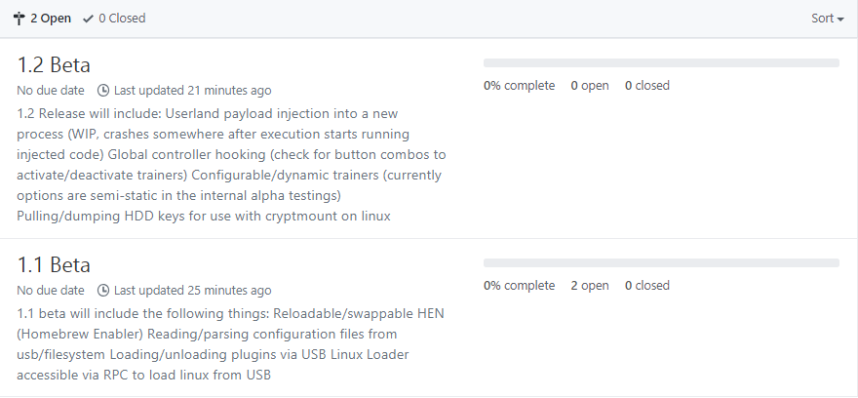This screenshot has width=858, height=398.
Task: Click the Last updated 25 minutes ago timestamp
Action: pos(192,290)
